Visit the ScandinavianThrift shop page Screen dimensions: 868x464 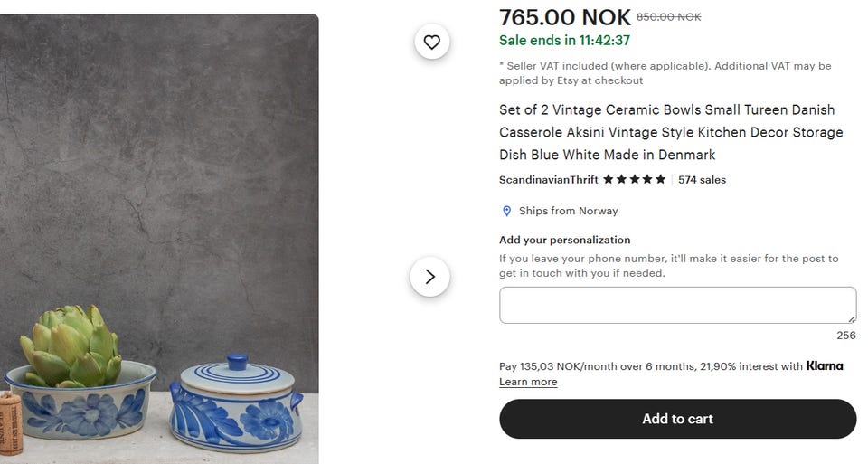548,180
